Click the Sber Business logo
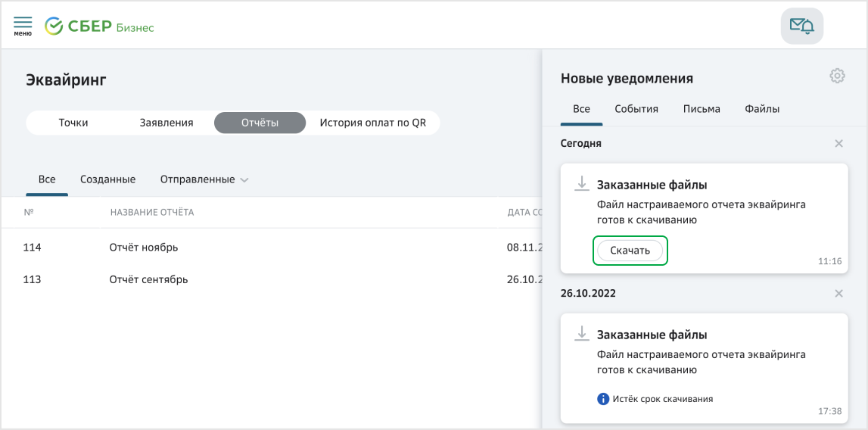 pos(99,27)
